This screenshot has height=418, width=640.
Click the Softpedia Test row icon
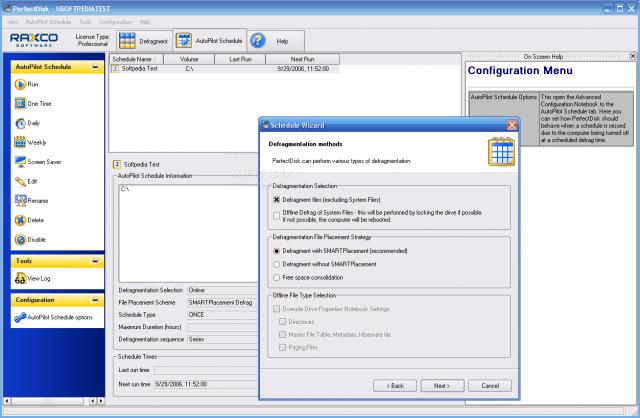point(115,69)
